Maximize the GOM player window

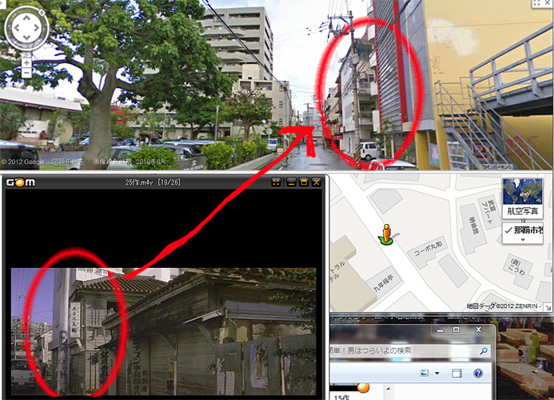coord(303,182)
